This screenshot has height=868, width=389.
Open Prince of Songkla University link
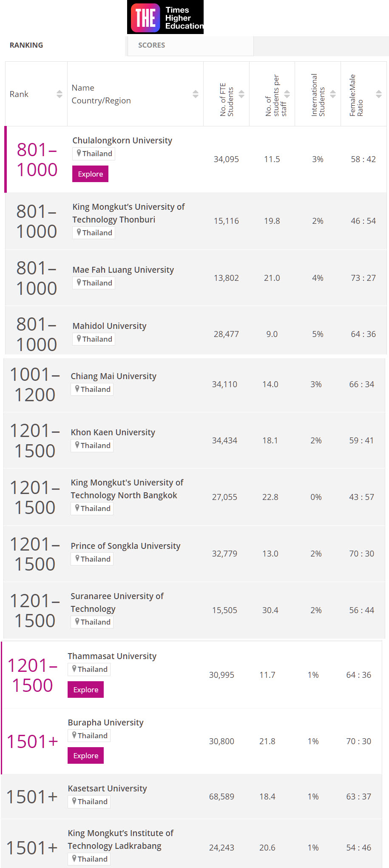tap(125, 546)
